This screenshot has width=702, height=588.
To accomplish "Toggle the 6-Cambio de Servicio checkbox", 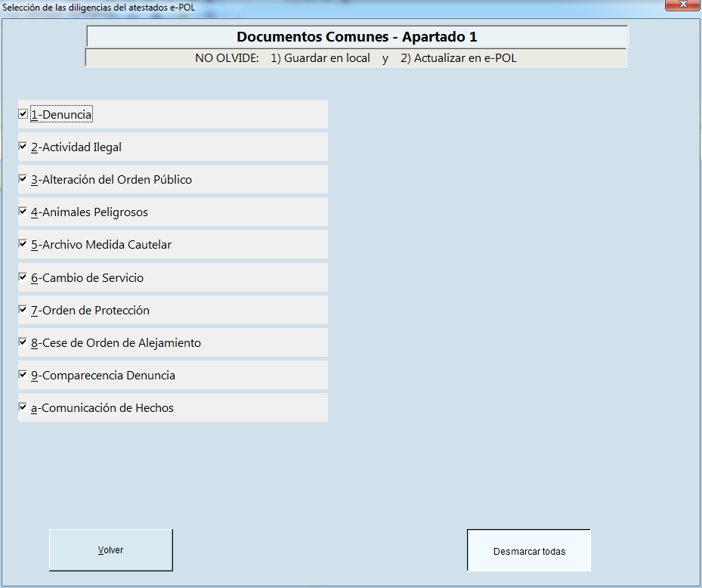I will 23,277.
